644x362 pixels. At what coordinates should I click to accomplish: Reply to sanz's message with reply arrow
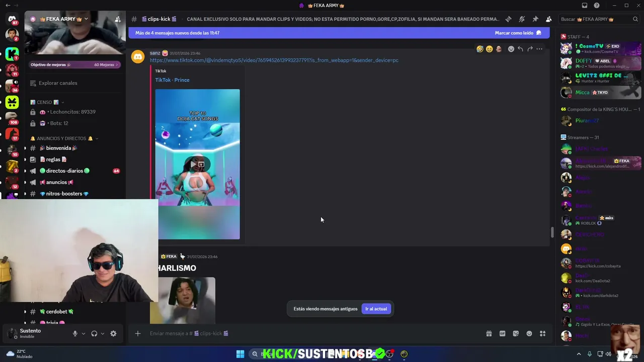[520, 49]
